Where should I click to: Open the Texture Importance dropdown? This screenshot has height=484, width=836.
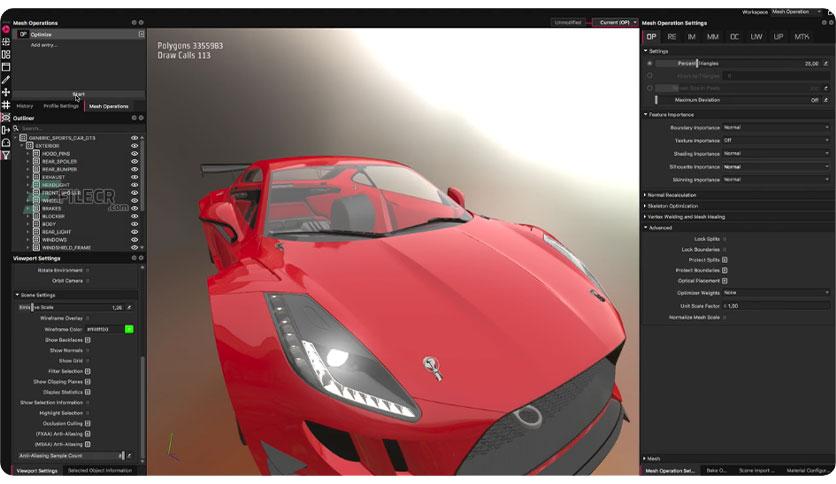click(776, 141)
